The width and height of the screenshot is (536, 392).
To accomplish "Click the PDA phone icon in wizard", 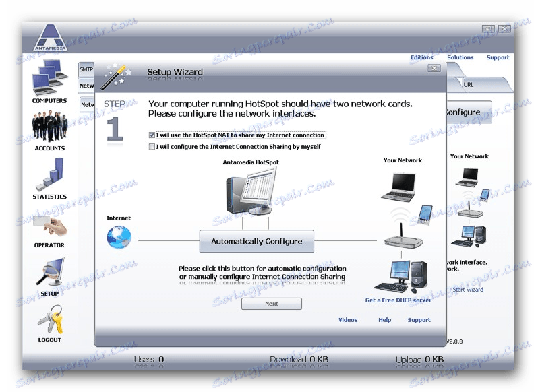I will tap(425, 214).
